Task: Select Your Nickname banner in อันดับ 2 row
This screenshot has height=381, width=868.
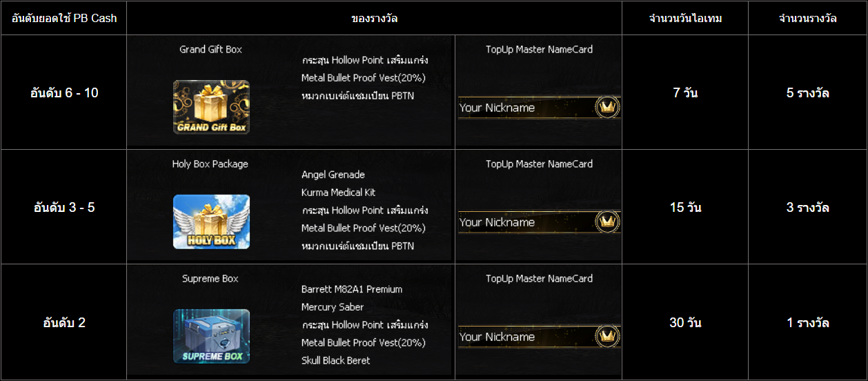Action: point(526,337)
